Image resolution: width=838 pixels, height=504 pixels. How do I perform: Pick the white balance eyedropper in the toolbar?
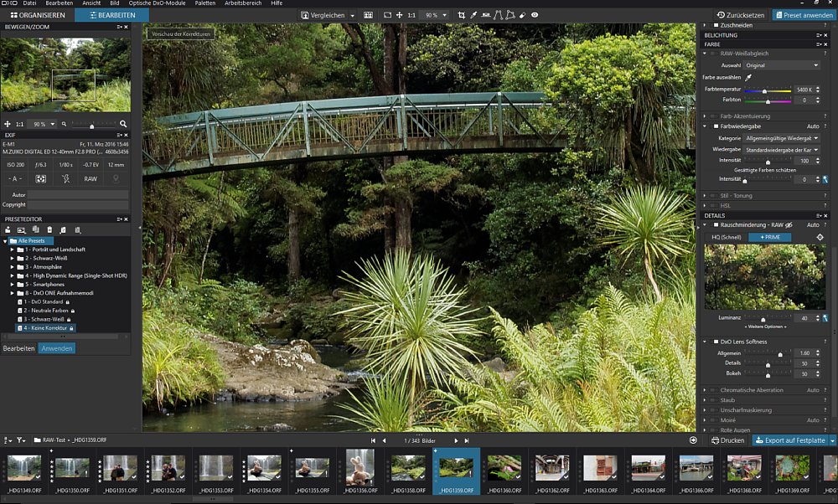(473, 15)
